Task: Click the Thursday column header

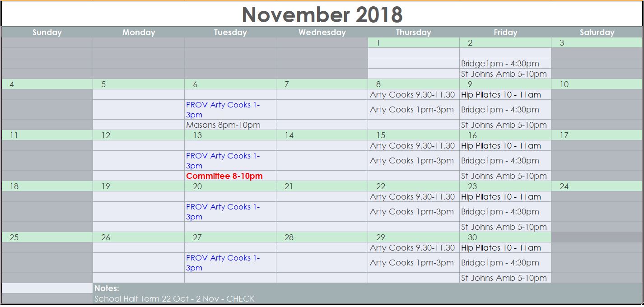Action: coord(413,33)
